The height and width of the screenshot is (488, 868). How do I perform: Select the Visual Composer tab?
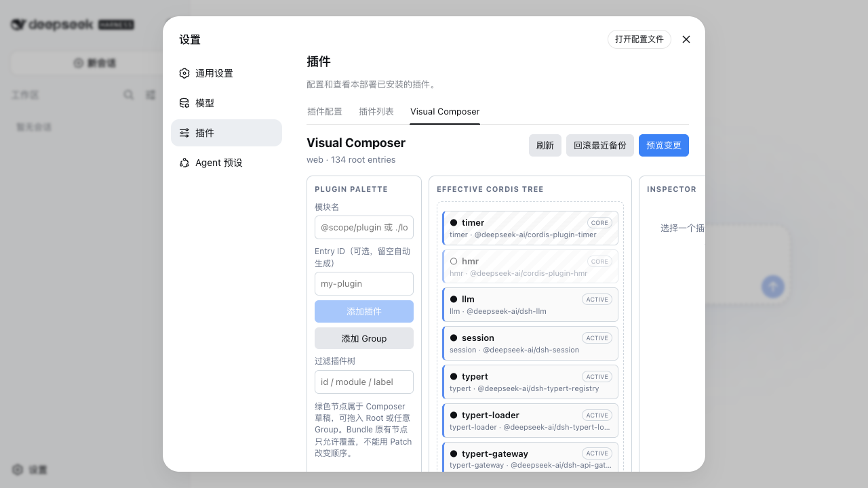[x=445, y=111]
